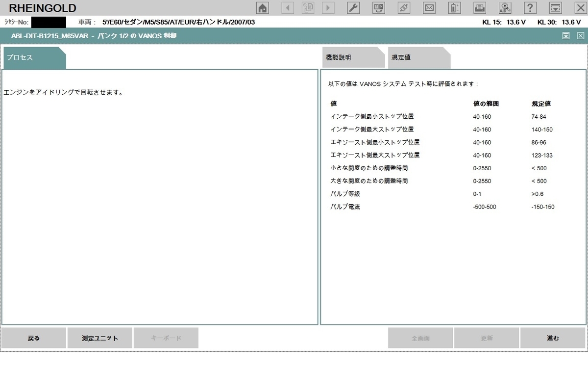This screenshot has height=368, width=588.
Task: Open the vehicle connection plug icon
Action: pyautogui.click(x=404, y=7)
